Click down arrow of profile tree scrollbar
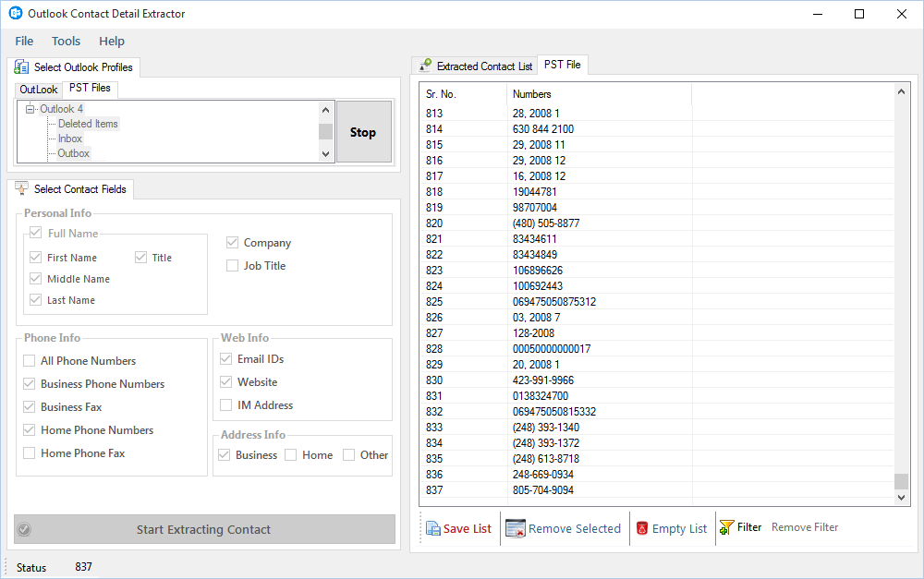 (325, 153)
